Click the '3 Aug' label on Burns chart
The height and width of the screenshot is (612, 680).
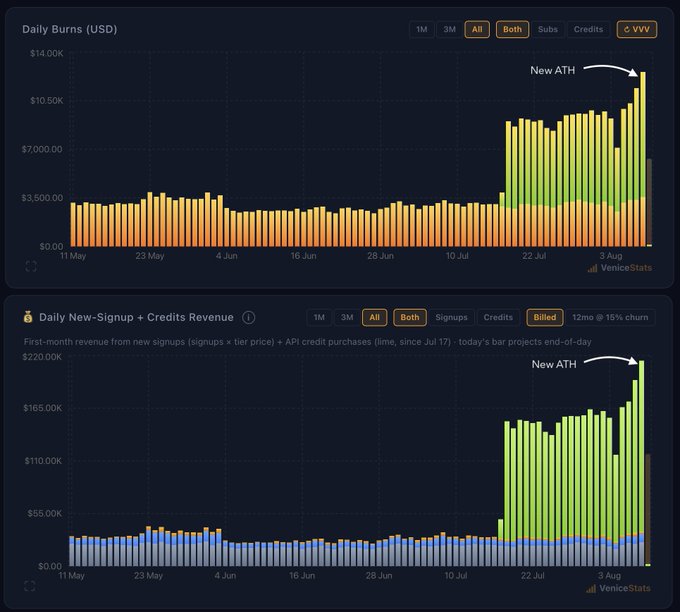(611, 256)
